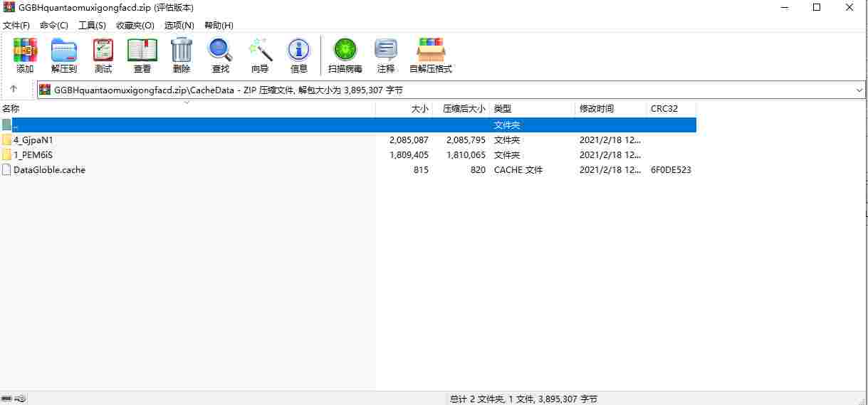Click the 解压到 (Extract To) toolbar icon
This screenshot has height=405, width=868.
64,51
